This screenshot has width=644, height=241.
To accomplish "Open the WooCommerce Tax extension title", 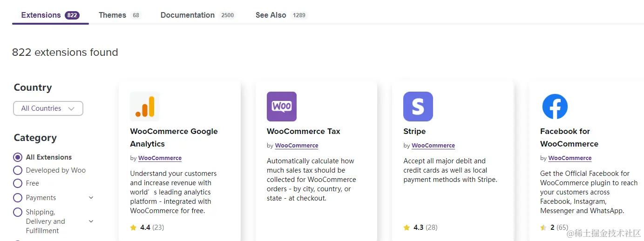I will [x=304, y=131].
